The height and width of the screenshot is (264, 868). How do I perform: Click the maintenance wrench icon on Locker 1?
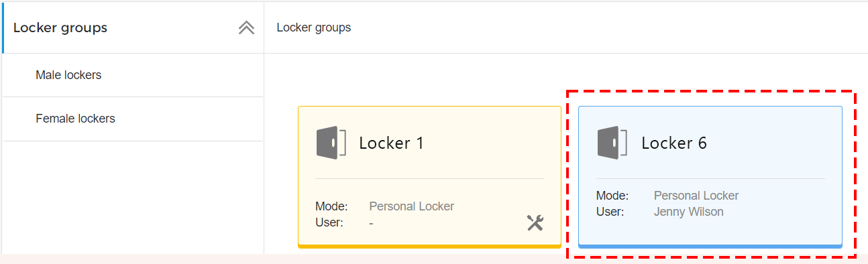pos(535,222)
